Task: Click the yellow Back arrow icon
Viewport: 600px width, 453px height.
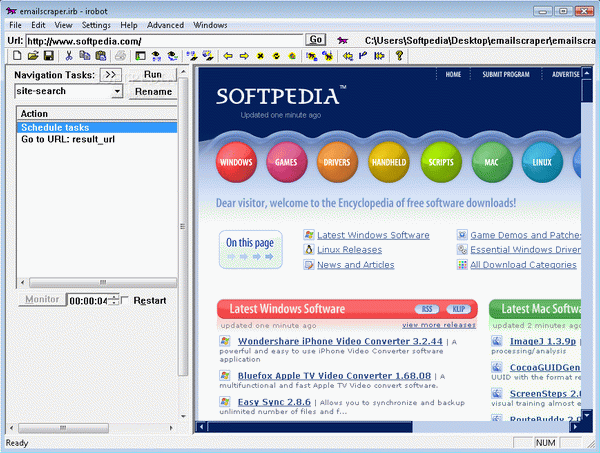Action: 227,56
